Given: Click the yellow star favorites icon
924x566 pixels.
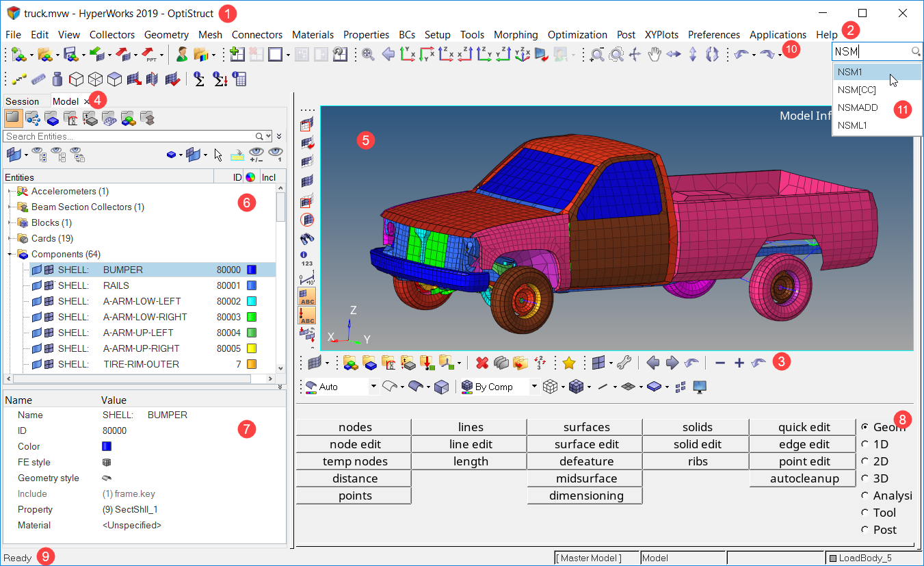Looking at the screenshot, I should pos(568,363).
